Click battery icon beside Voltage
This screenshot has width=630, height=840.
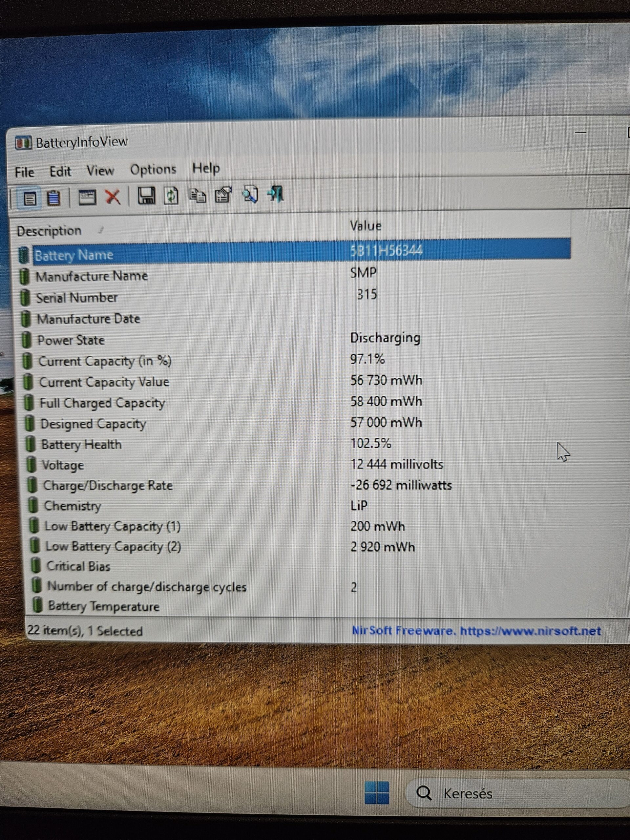[x=31, y=465]
